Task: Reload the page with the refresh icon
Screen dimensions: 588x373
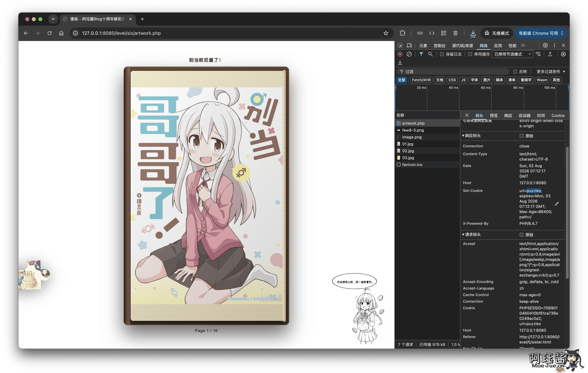Action: (x=50, y=33)
